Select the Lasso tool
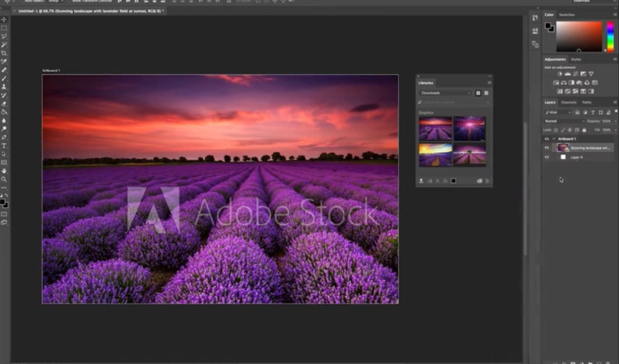619x364 pixels. pyautogui.click(x=4, y=37)
